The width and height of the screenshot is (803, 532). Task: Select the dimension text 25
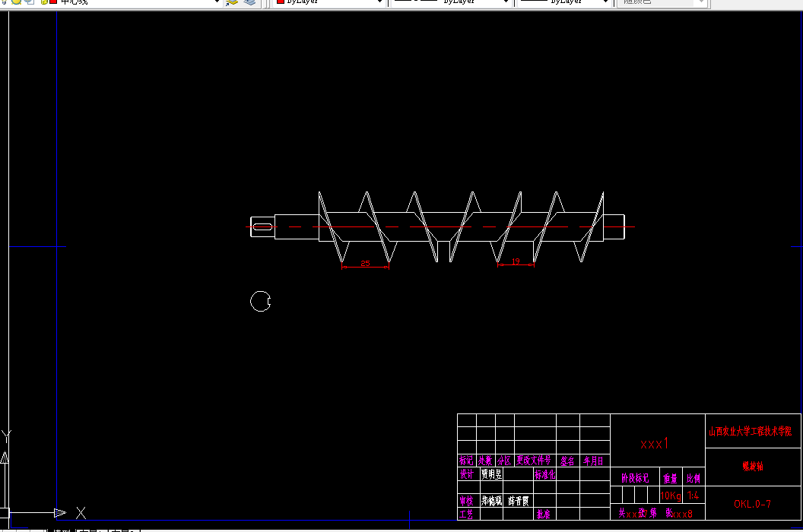click(x=365, y=263)
